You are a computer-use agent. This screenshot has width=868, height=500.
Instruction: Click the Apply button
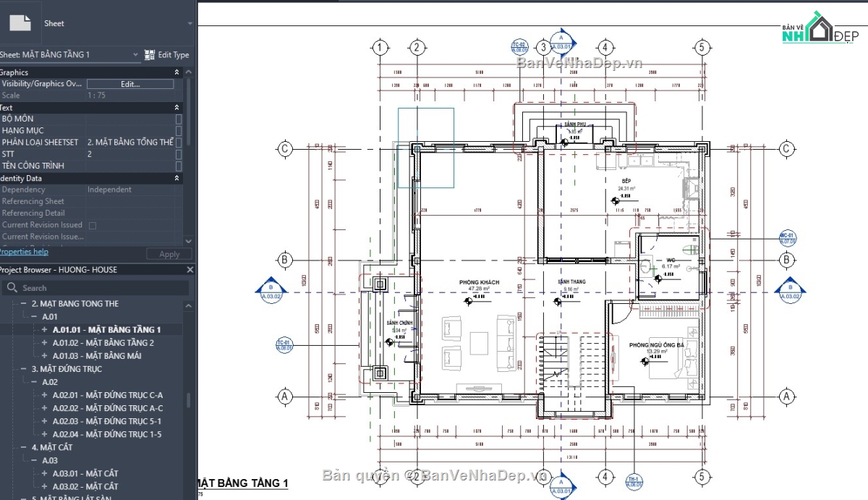169,254
